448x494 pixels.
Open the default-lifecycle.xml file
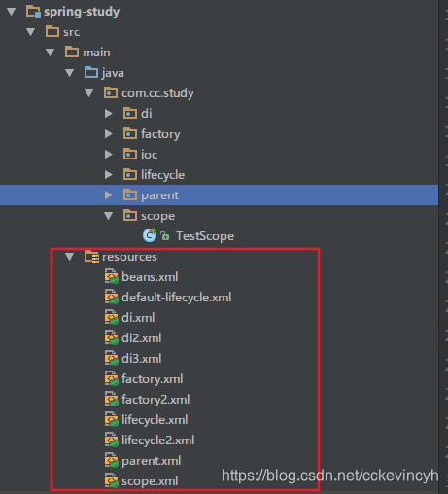[x=177, y=298]
